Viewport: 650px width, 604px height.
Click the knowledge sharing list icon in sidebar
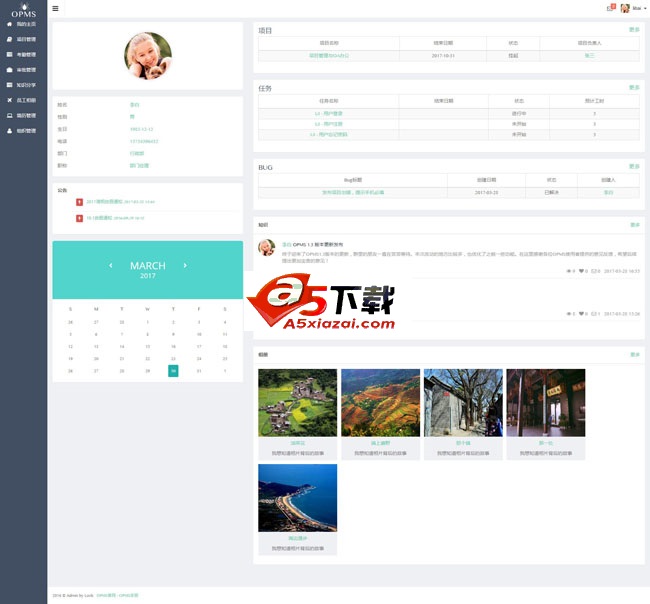10,85
